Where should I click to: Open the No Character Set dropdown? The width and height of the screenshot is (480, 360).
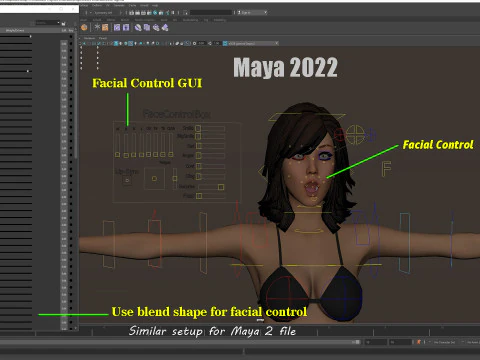(444, 342)
